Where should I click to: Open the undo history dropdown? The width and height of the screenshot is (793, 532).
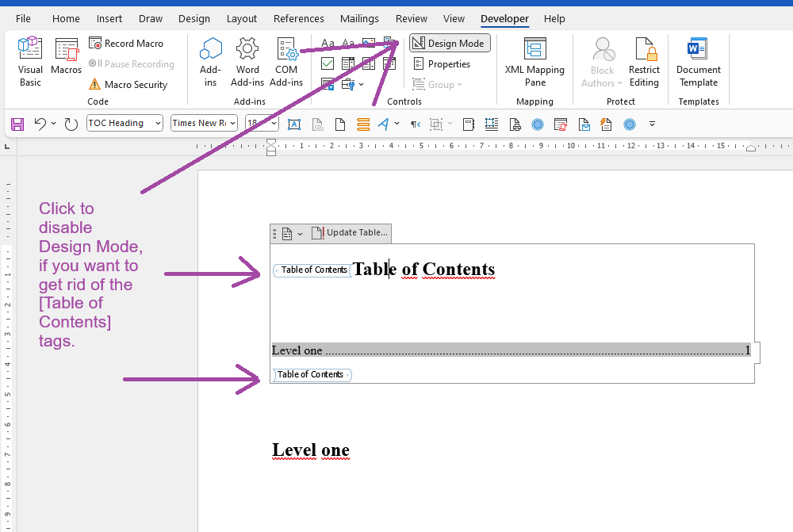coord(54,124)
